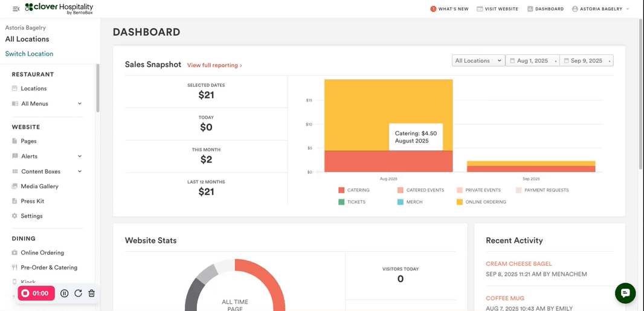This screenshot has height=311, width=644.
Task: Open the Astoria Bagelry account menu
Action: tap(601, 8)
